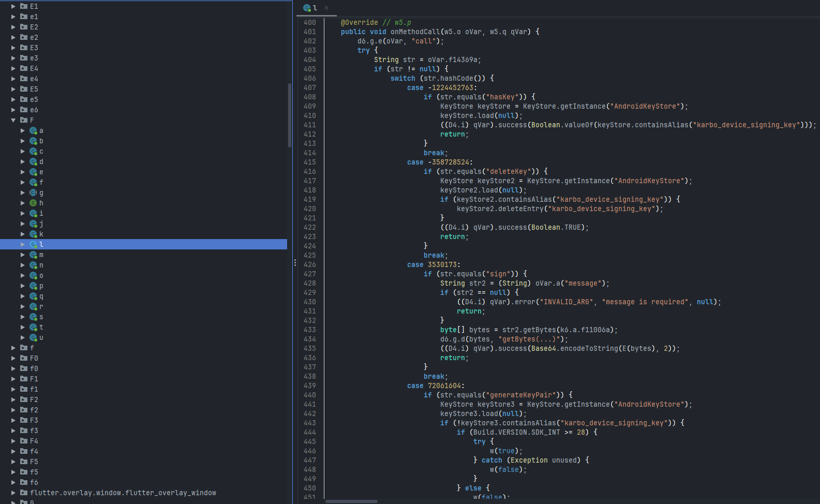Image resolution: width=820 pixels, height=504 pixels.
Task: Expand flutter.overlay.window.flutter_overlay_window package
Action: point(13,493)
